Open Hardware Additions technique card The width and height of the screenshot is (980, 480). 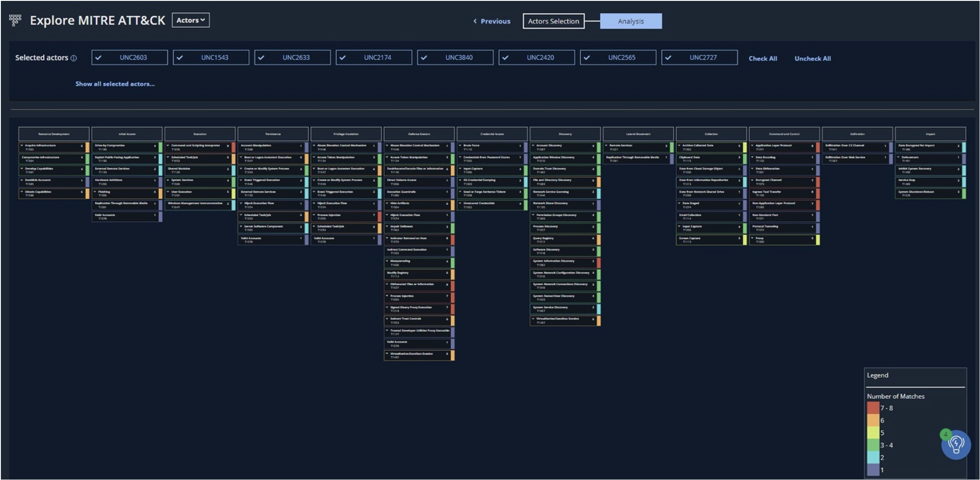(127, 182)
